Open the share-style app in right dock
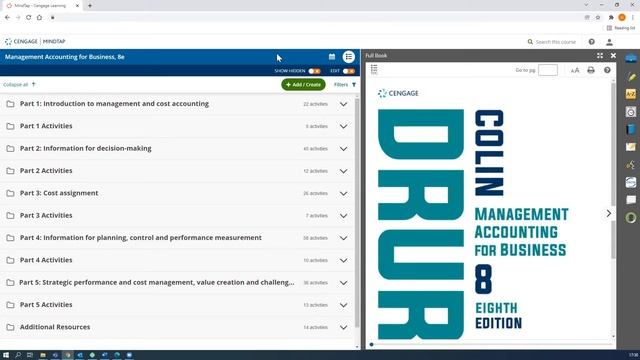Viewport: 640px width, 360px height. click(x=631, y=164)
